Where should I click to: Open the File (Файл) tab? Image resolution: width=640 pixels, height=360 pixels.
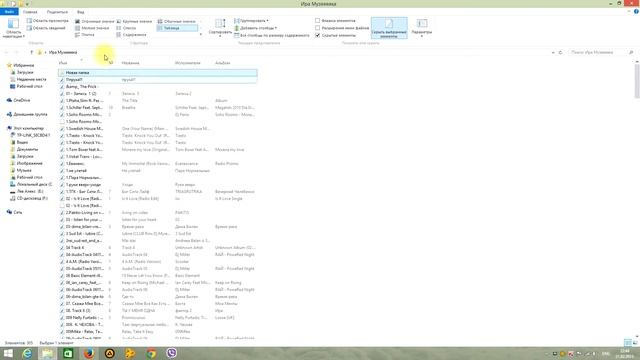click(9, 12)
